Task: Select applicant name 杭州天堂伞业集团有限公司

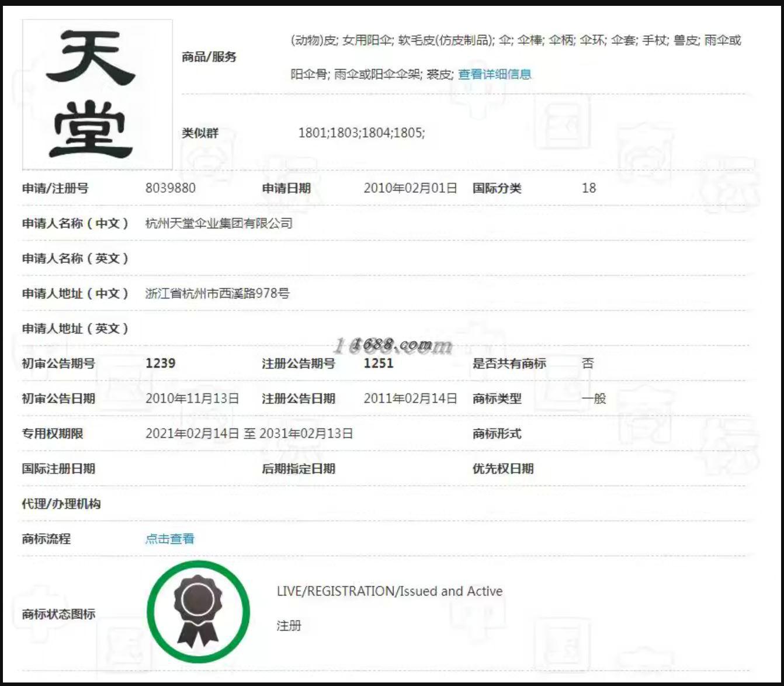Action: pos(219,223)
